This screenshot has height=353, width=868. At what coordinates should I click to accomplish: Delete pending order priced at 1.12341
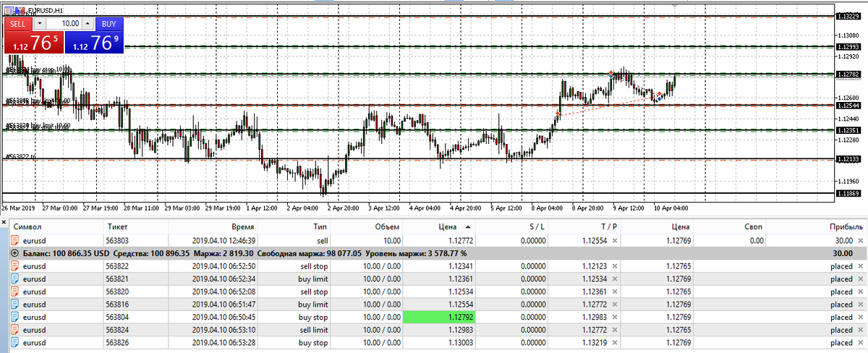(x=861, y=266)
